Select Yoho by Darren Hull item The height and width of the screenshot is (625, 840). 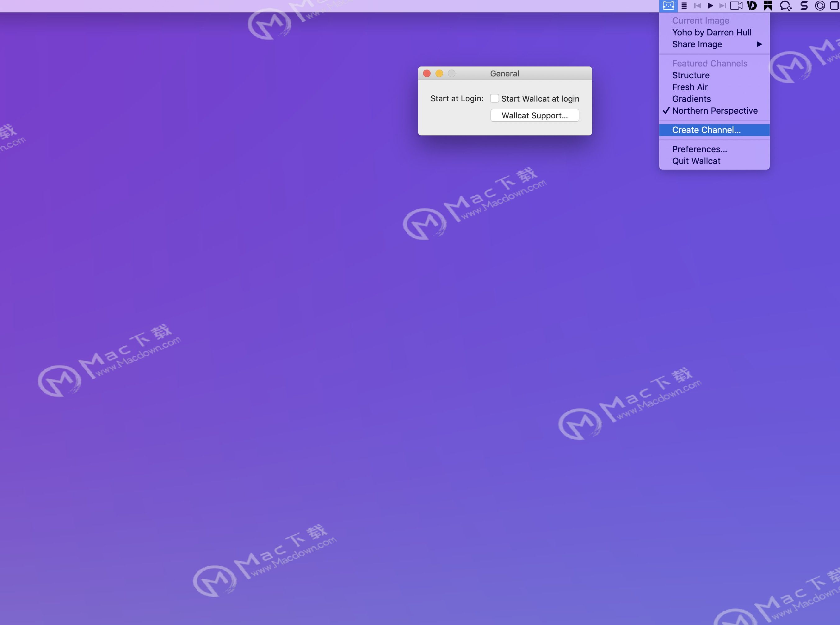point(714,33)
